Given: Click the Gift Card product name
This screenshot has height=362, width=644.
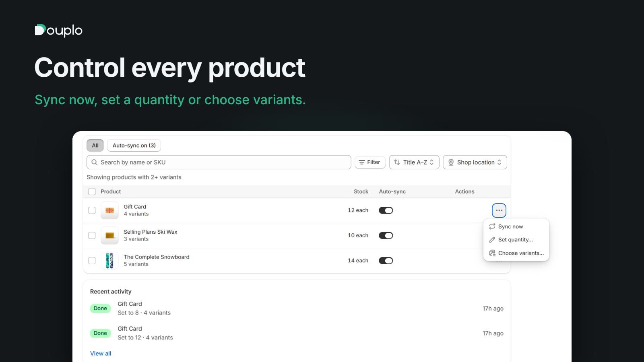Looking at the screenshot, I should point(135,207).
